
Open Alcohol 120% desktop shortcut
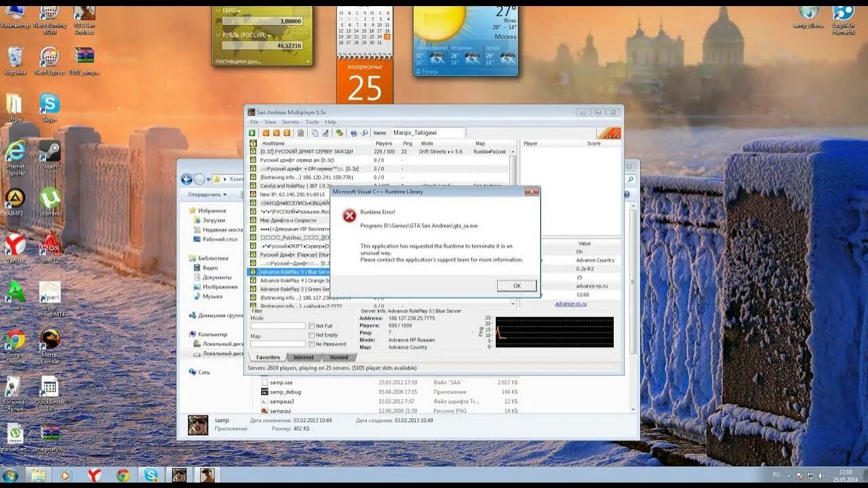tap(50, 248)
